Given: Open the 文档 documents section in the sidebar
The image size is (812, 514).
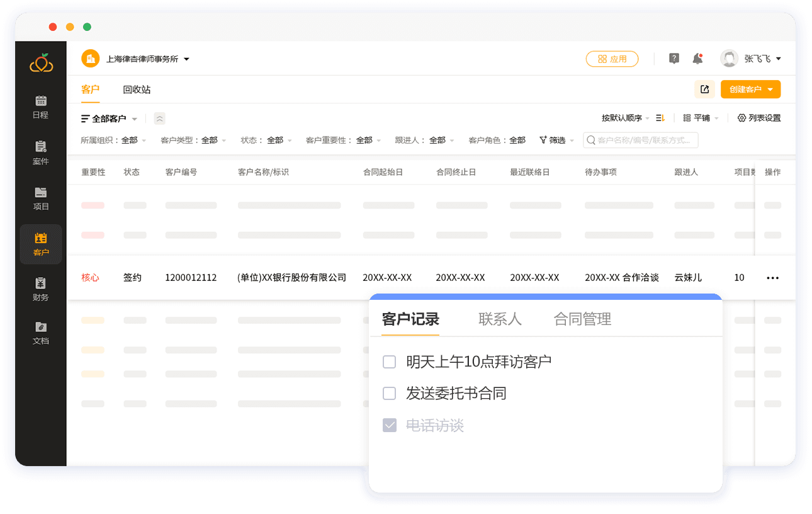Looking at the screenshot, I should [41, 333].
